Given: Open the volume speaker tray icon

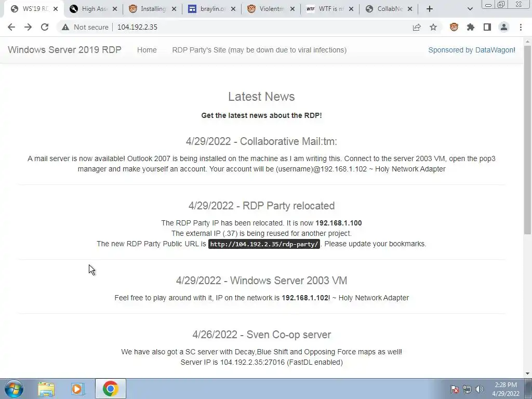Looking at the screenshot, I should click(x=479, y=389).
